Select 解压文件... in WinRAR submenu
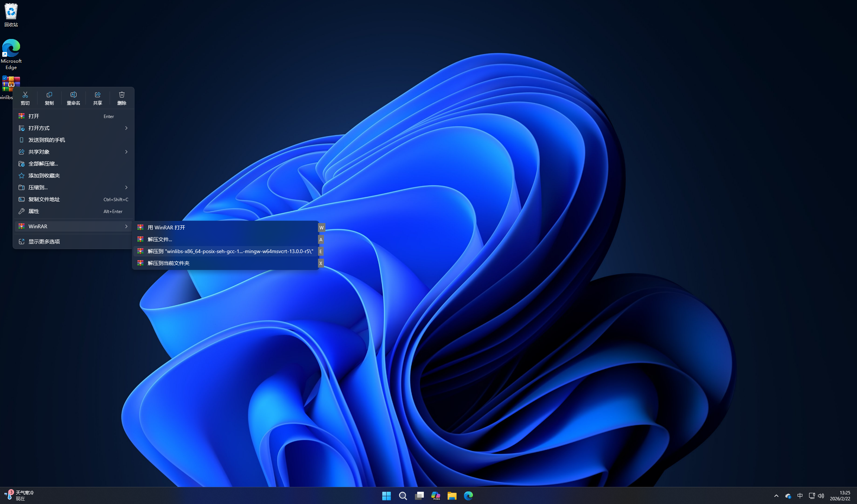 point(160,239)
